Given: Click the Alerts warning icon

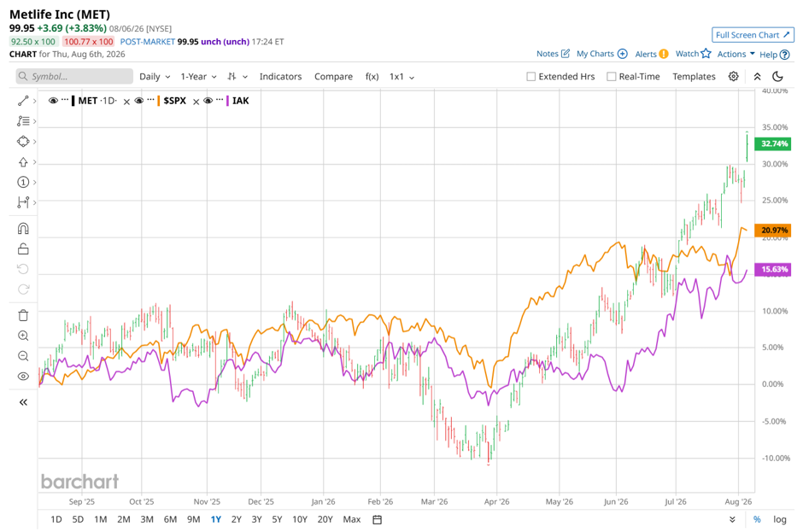Looking at the screenshot, I should 663,54.
